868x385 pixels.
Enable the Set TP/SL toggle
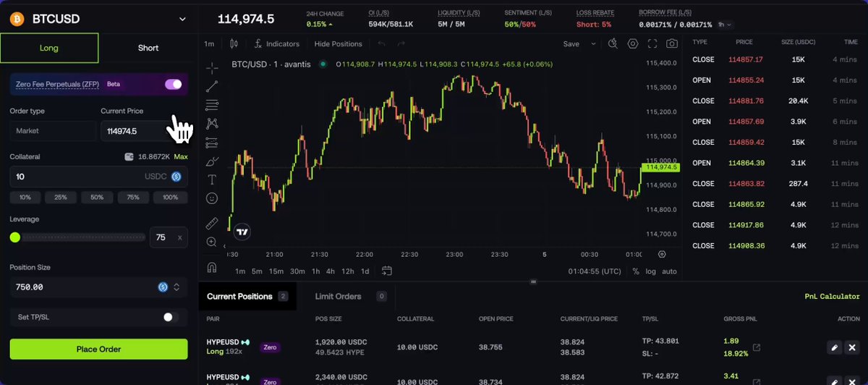coord(171,317)
